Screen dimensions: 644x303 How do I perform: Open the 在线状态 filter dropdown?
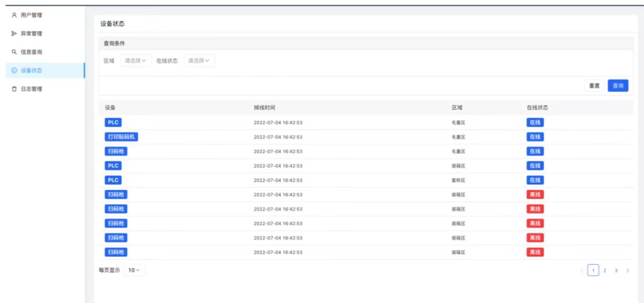(x=199, y=61)
